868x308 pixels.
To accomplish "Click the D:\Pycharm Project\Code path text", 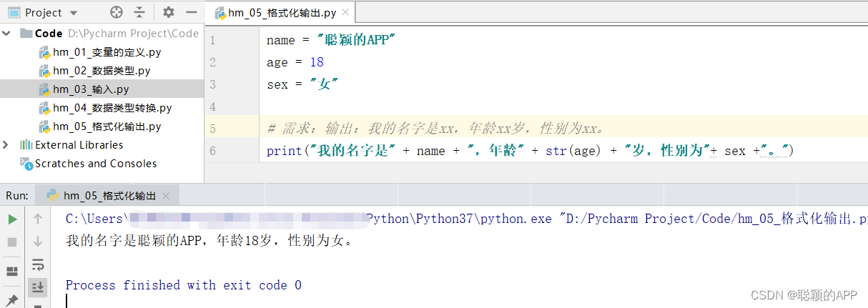I will (133, 33).
